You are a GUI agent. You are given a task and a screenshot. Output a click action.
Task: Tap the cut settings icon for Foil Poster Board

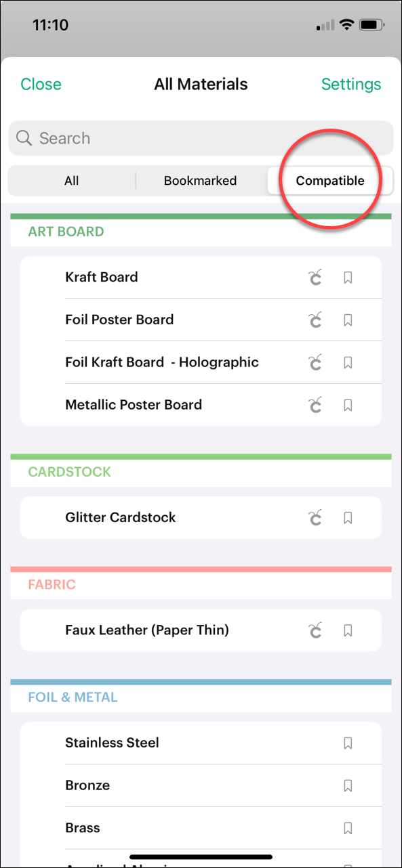pos(315,320)
